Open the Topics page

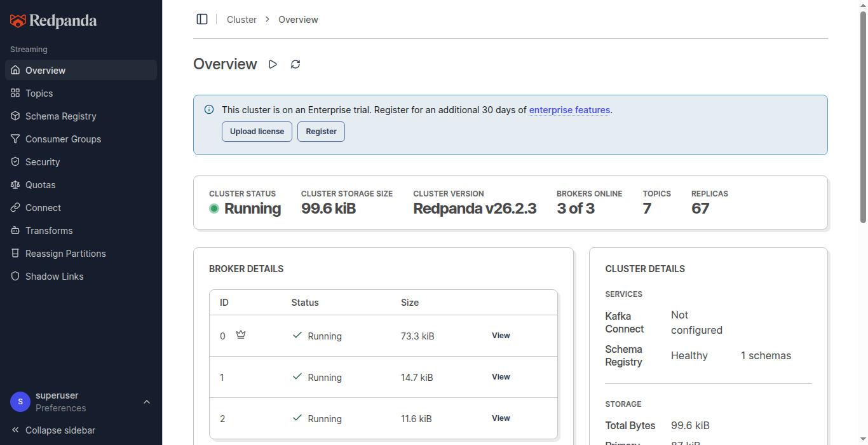pos(81,93)
